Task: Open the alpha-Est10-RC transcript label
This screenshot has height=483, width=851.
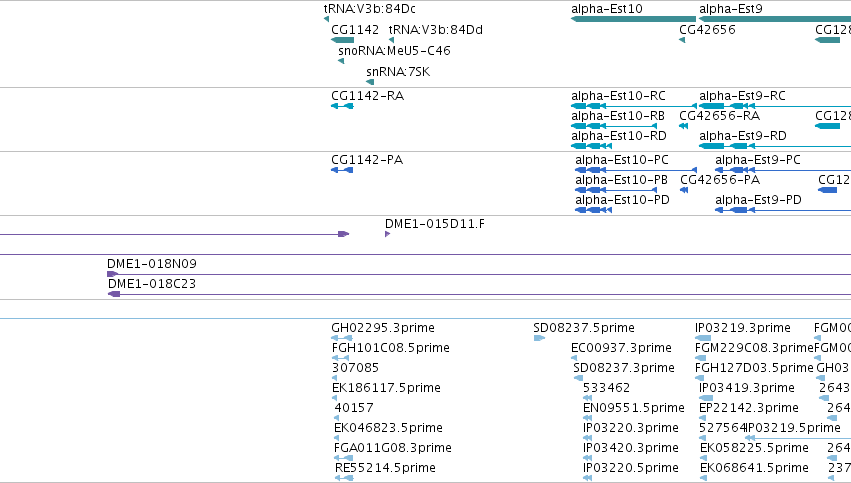Action: coord(618,96)
